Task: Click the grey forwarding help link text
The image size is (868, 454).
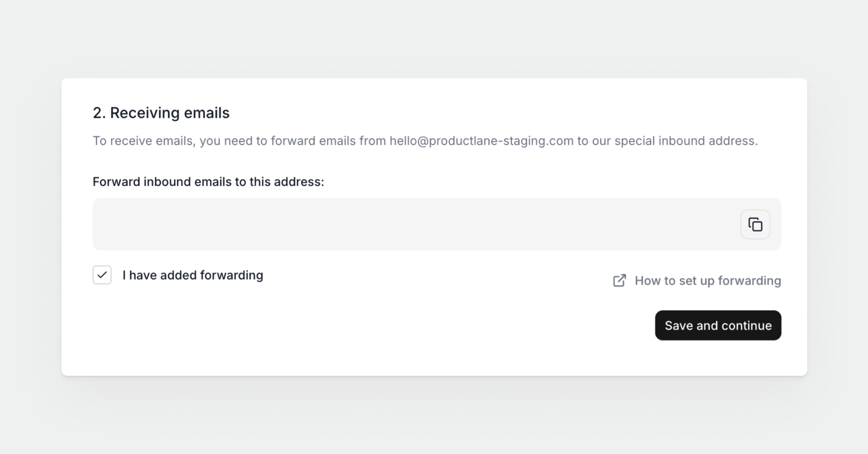Action: [707, 281]
